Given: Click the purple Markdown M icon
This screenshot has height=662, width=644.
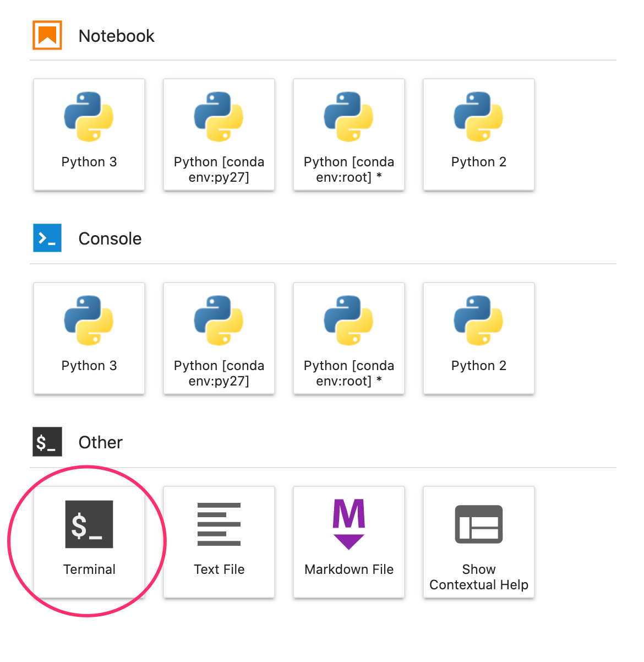Looking at the screenshot, I should (x=349, y=524).
